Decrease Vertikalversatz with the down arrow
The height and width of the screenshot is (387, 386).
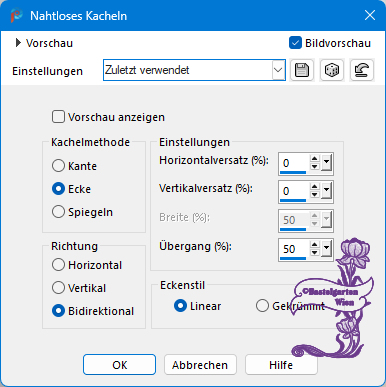(314, 195)
